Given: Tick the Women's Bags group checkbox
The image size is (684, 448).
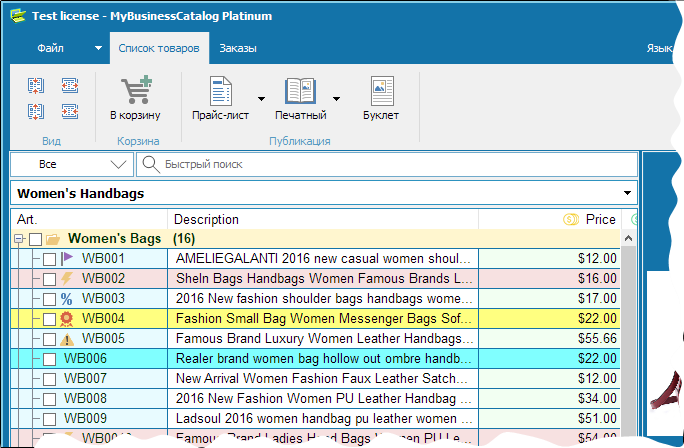Looking at the screenshot, I should point(35,239).
